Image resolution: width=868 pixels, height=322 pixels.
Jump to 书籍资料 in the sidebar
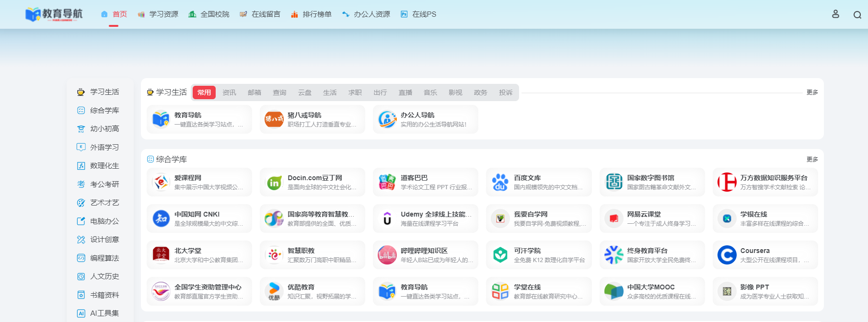click(x=99, y=295)
